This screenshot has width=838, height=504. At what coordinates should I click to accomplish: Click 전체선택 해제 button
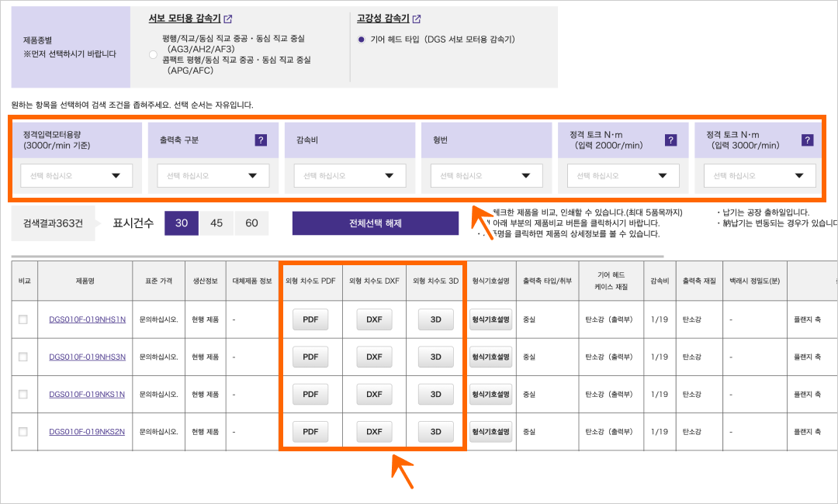pyautogui.click(x=376, y=223)
